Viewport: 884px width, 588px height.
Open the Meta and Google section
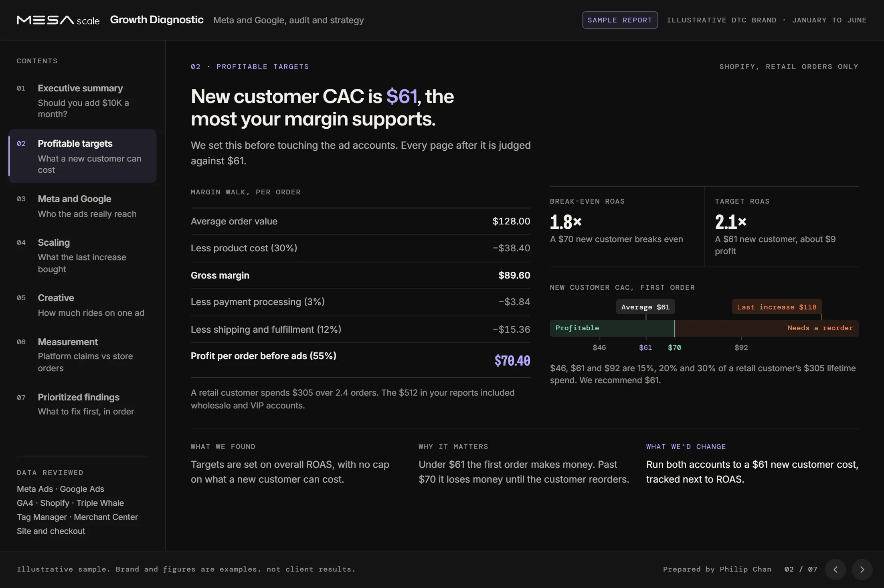click(x=83, y=206)
